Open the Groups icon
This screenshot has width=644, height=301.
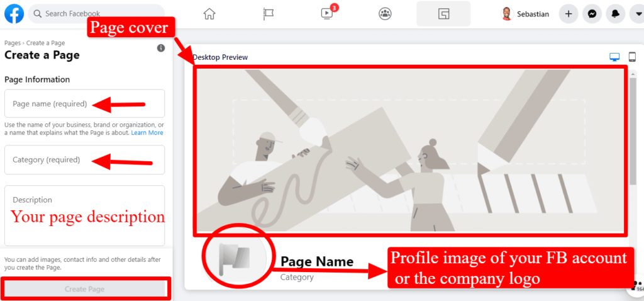385,14
